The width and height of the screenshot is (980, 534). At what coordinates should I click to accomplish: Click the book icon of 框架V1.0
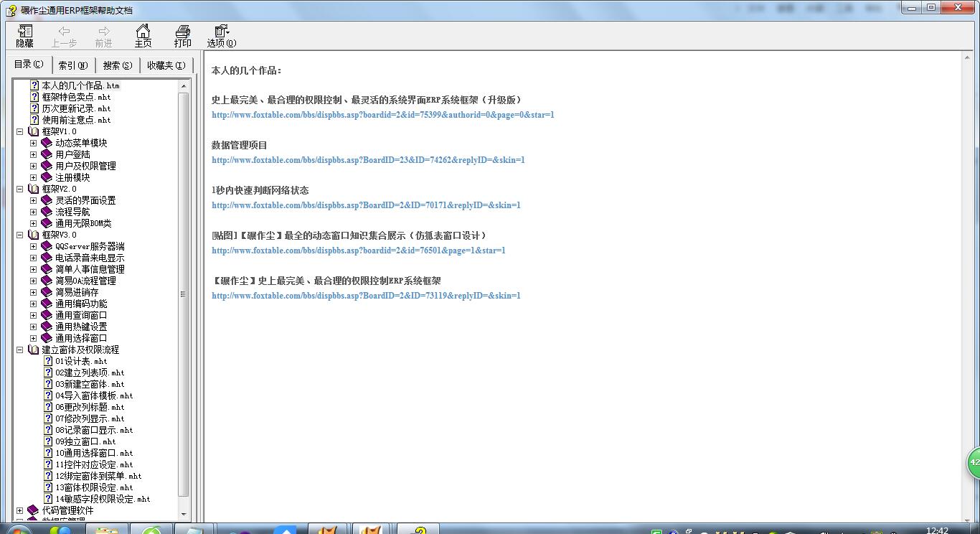[34, 131]
